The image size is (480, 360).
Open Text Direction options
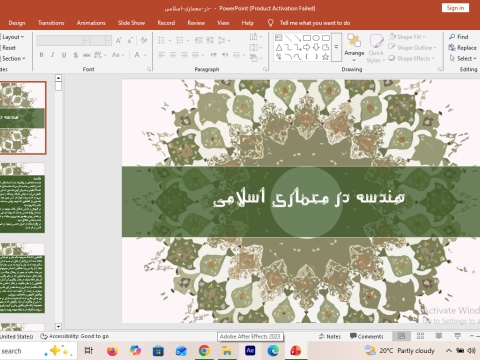[256, 37]
